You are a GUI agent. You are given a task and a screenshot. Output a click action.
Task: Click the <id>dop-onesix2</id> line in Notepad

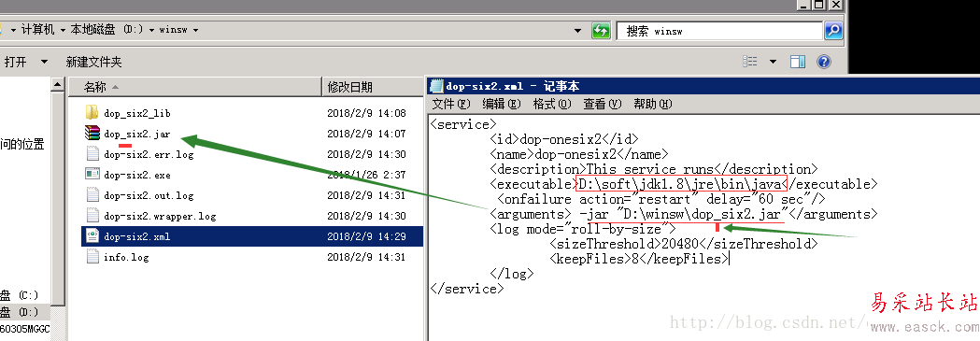[564, 139]
